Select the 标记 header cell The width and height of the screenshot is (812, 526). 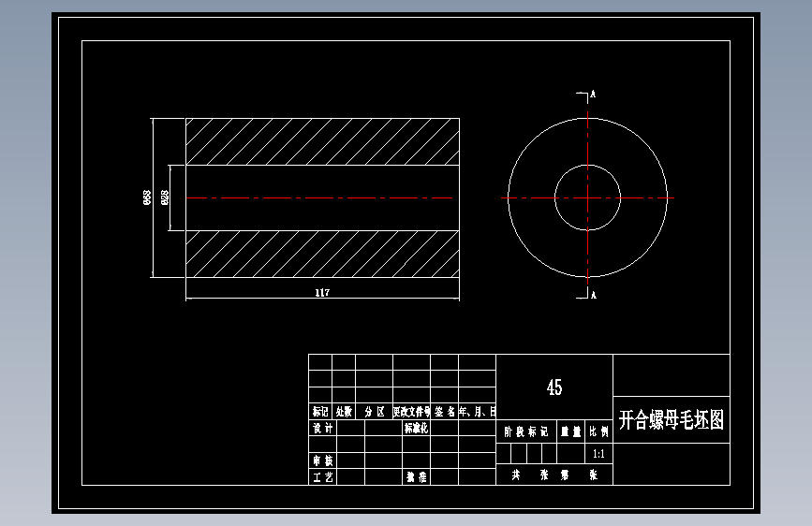[320, 412]
